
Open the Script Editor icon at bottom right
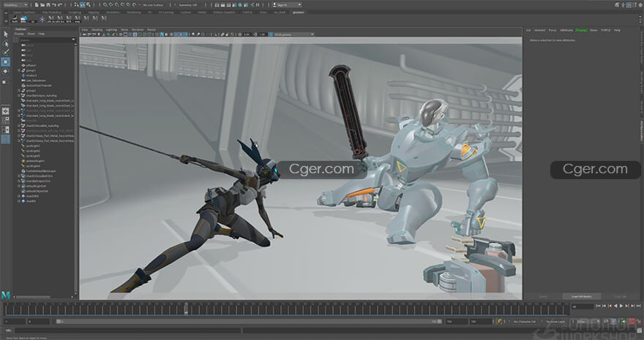point(639,330)
